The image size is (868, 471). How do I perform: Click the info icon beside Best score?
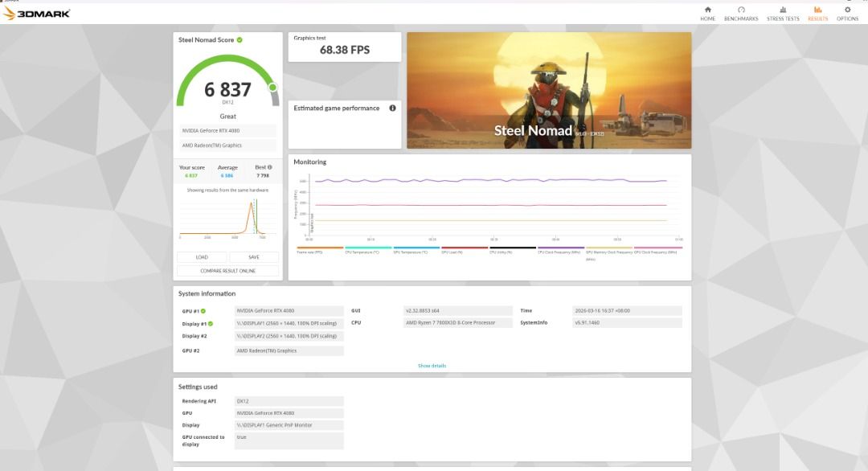click(269, 167)
